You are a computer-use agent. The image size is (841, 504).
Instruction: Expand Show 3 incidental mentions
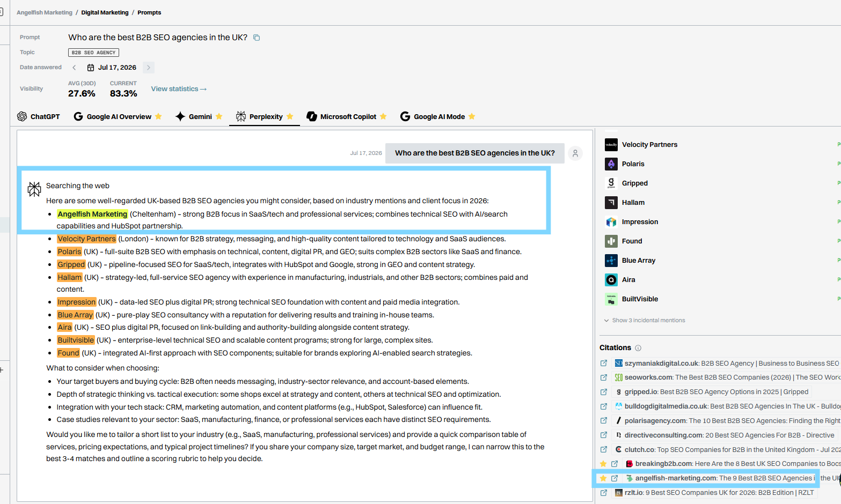point(645,321)
